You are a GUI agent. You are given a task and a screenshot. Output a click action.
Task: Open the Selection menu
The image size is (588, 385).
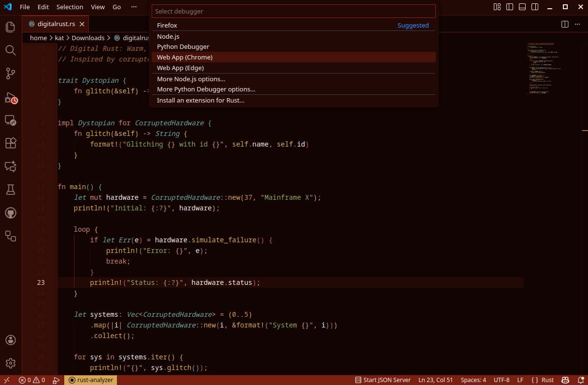coord(70,7)
